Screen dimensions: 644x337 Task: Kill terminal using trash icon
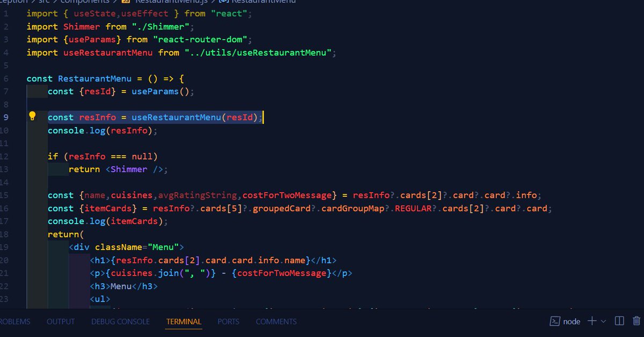point(637,321)
